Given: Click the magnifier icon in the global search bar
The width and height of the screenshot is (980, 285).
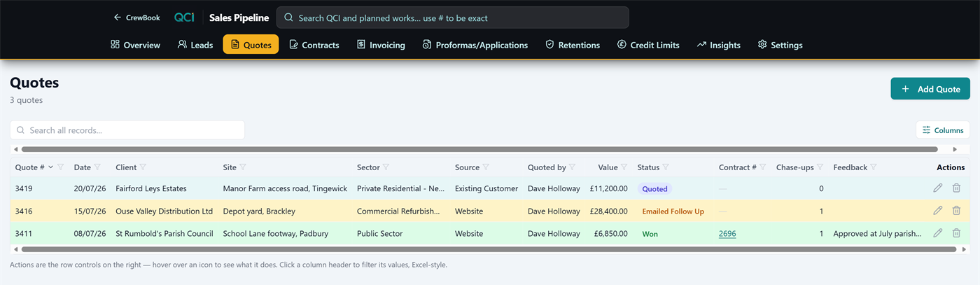Looking at the screenshot, I should point(288,18).
